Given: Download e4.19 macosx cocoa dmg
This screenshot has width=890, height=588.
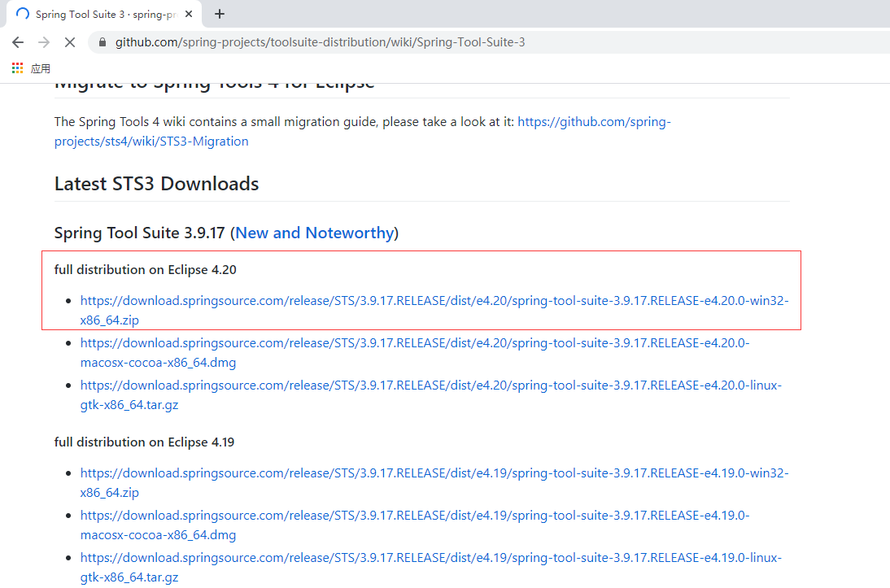Looking at the screenshot, I should [415, 525].
